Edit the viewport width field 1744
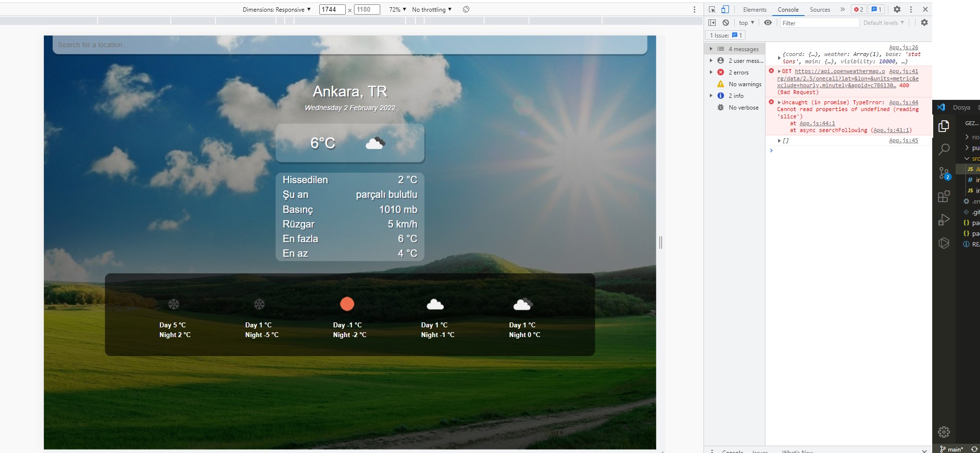The height and width of the screenshot is (453, 980). pos(332,9)
